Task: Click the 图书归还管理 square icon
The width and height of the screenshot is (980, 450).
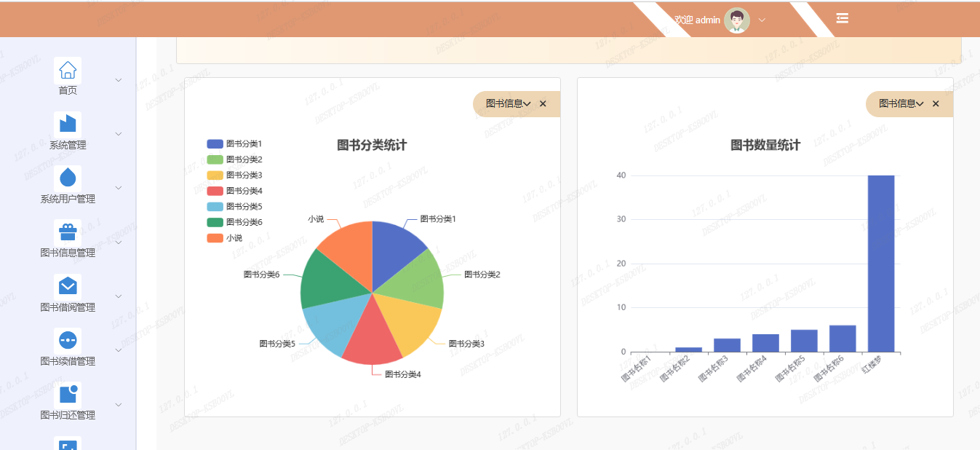Action: (68, 394)
